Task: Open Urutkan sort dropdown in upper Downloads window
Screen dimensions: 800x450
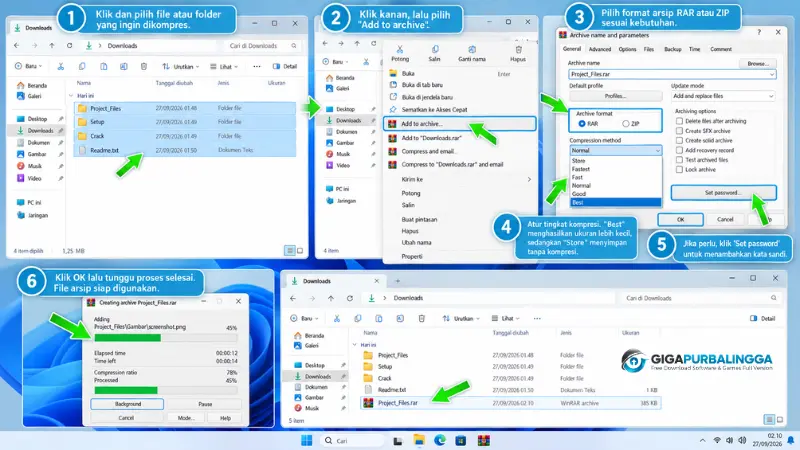Action: pos(181,66)
